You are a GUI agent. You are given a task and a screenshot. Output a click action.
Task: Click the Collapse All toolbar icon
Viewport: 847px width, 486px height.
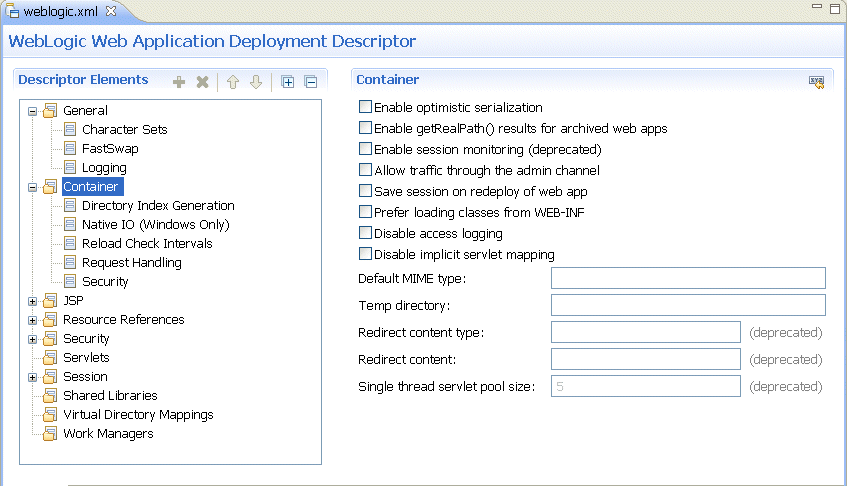(311, 82)
